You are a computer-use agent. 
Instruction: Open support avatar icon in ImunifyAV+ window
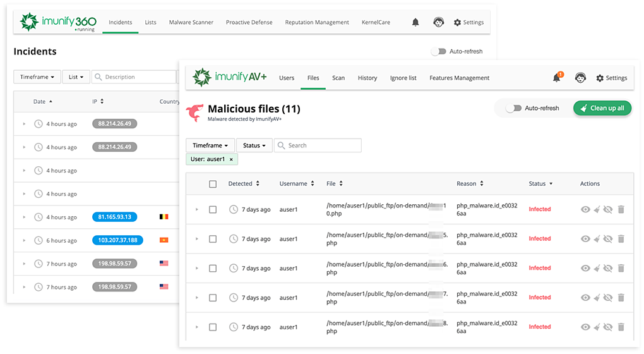(580, 78)
